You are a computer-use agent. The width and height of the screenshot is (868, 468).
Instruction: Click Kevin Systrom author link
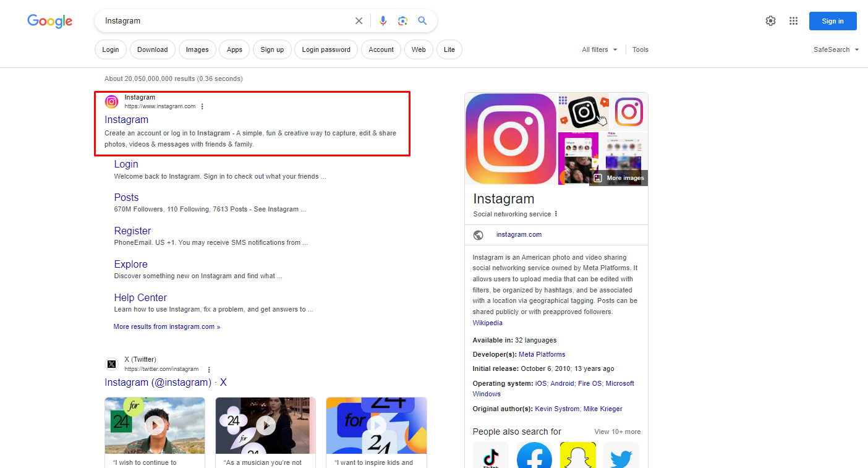[x=557, y=409]
